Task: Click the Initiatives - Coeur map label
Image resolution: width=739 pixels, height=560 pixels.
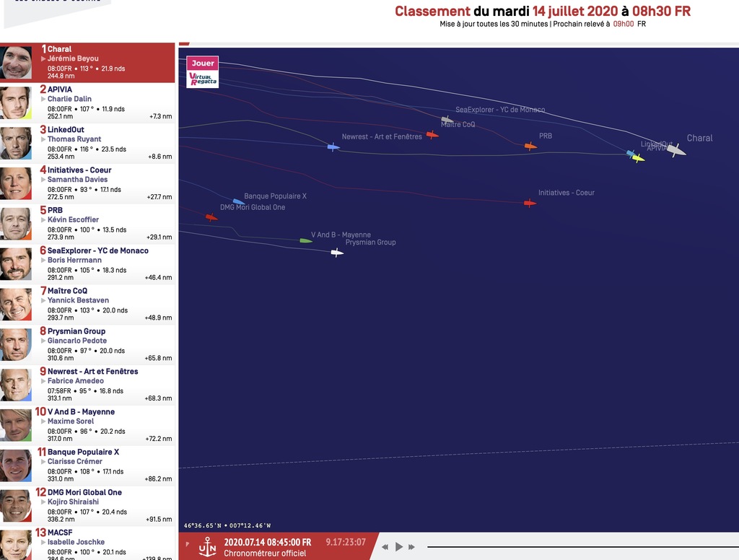Action: coord(566,193)
